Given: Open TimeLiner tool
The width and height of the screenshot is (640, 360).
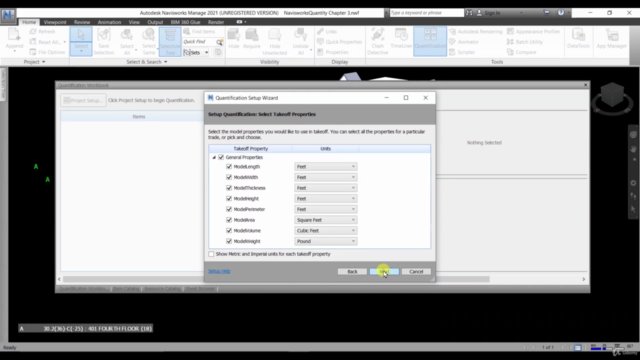Looking at the screenshot, I should pyautogui.click(x=401, y=39).
